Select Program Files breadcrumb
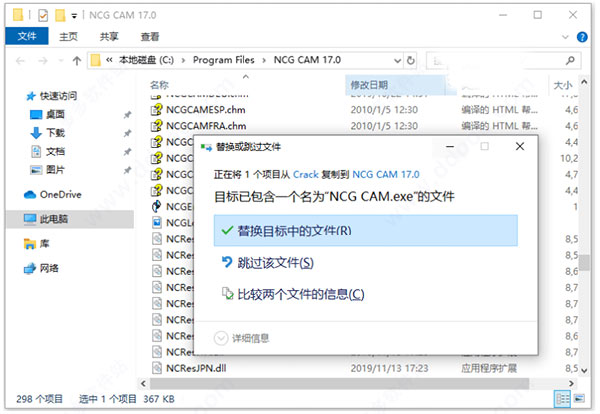600x414 pixels. [223, 60]
